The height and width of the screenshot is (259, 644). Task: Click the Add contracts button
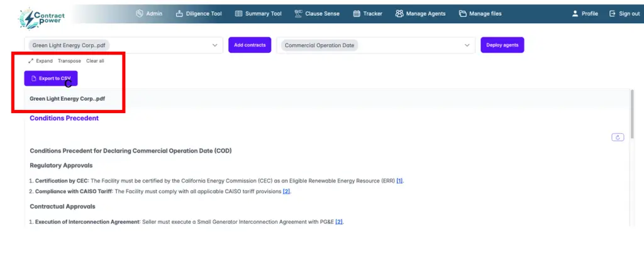tap(249, 45)
